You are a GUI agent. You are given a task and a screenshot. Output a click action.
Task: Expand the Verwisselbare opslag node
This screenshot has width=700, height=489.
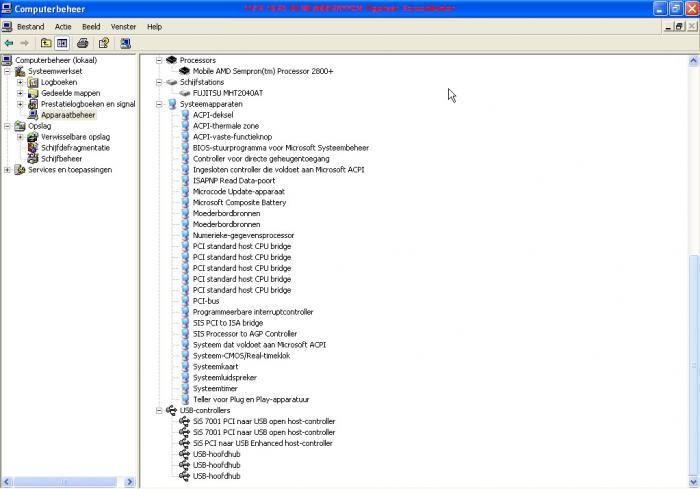[20, 137]
